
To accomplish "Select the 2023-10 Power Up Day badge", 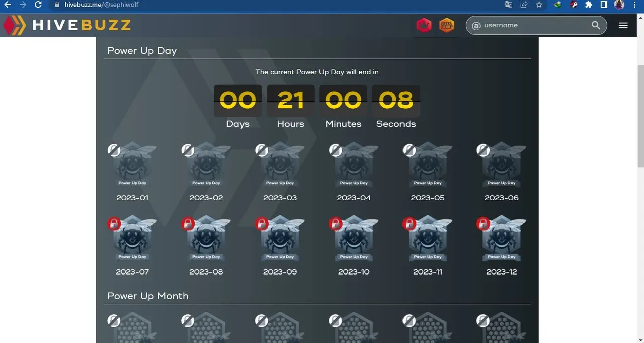I will click(354, 239).
